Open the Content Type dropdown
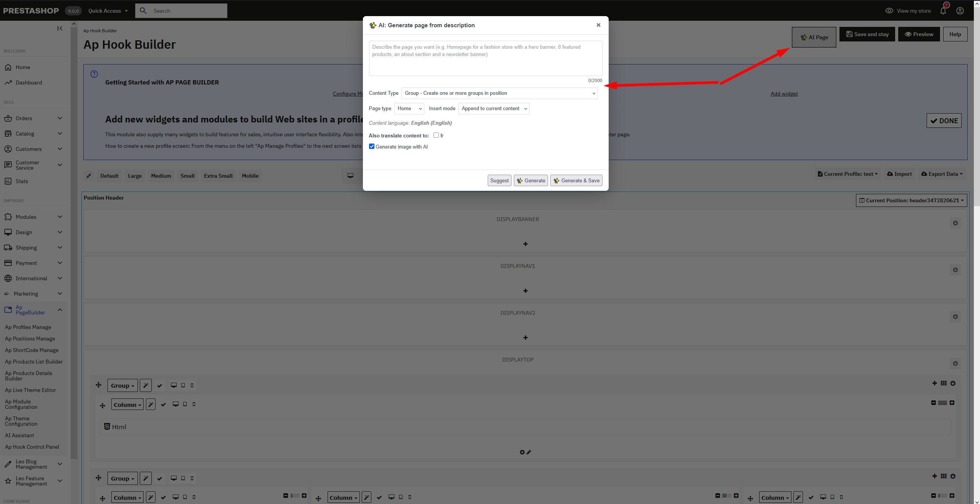Image resolution: width=980 pixels, height=504 pixels. pyautogui.click(x=499, y=93)
